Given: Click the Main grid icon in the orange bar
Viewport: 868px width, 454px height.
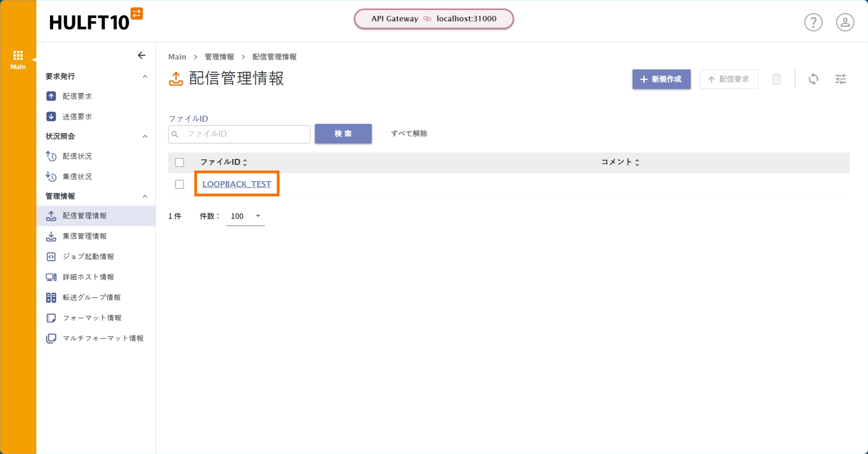Looking at the screenshot, I should pos(18,59).
